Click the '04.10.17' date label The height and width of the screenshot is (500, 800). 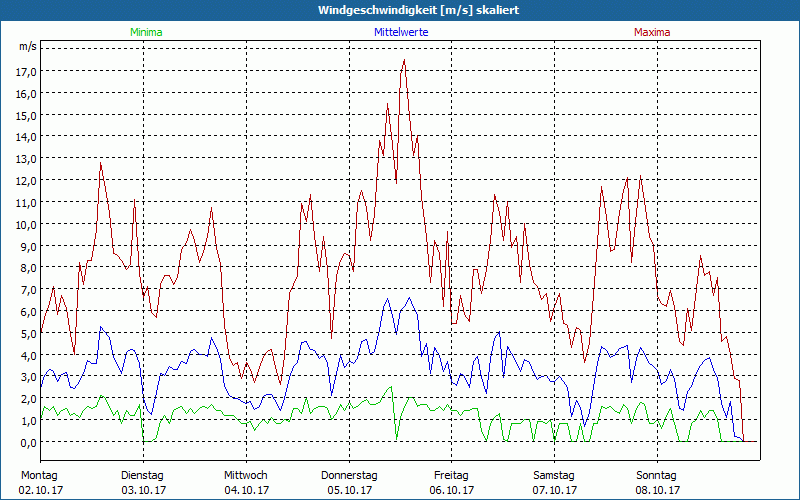(x=246, y=490)
